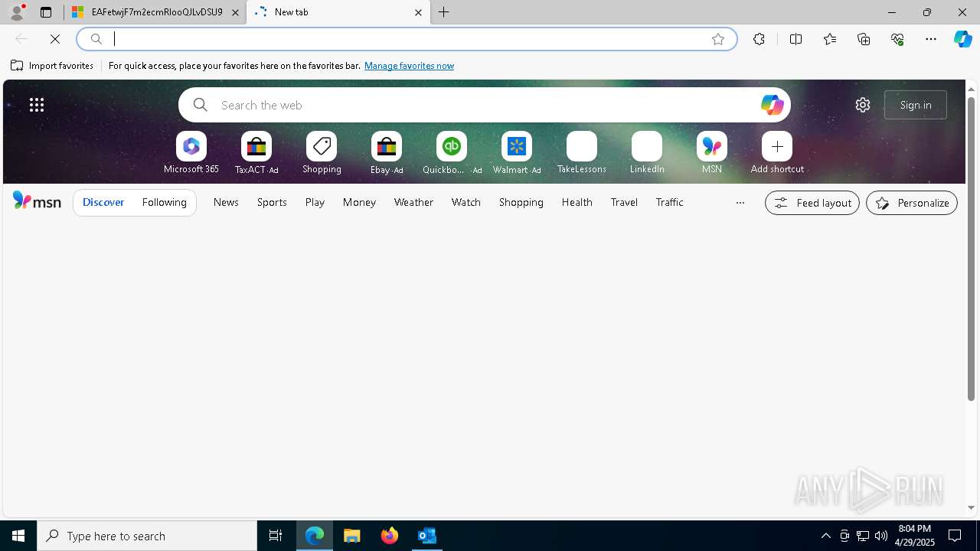The width and height of the screenshot is (980, 551).
Task: Open the Travel category
Action: pos(624,202)
